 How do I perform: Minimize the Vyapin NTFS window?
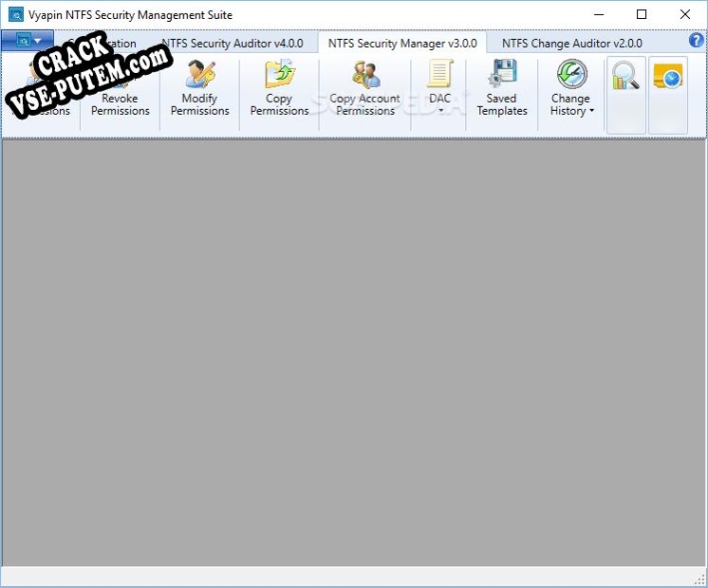(x=599, y=14)
